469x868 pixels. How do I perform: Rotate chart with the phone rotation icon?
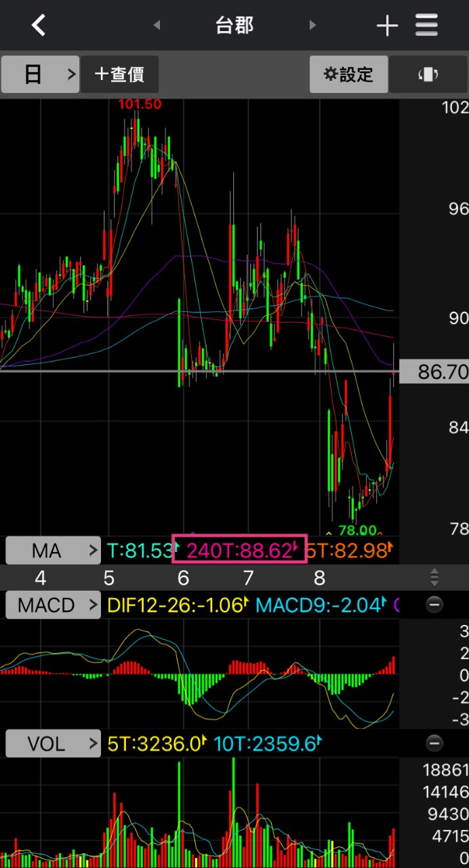point(428,74)
